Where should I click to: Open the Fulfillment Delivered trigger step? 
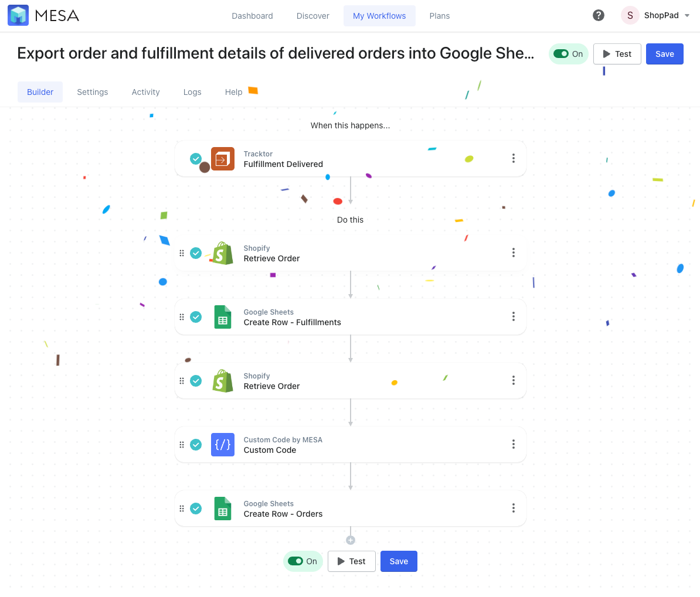click(351, 159)
